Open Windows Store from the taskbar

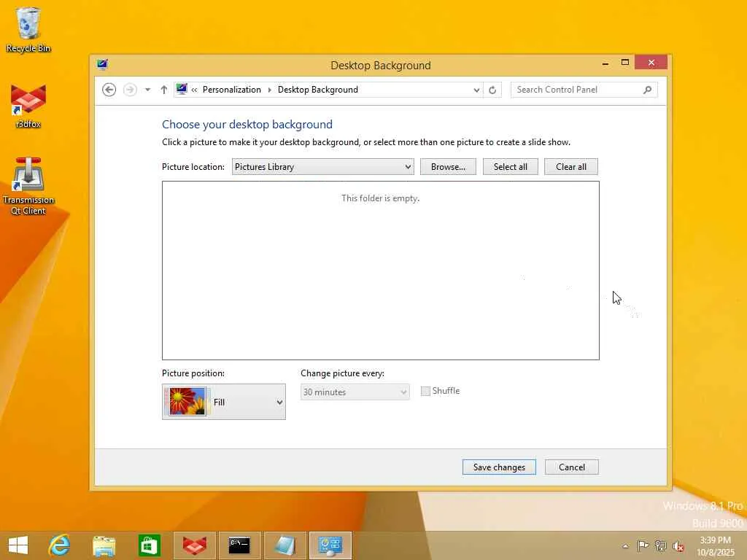[x=149, y=545]
